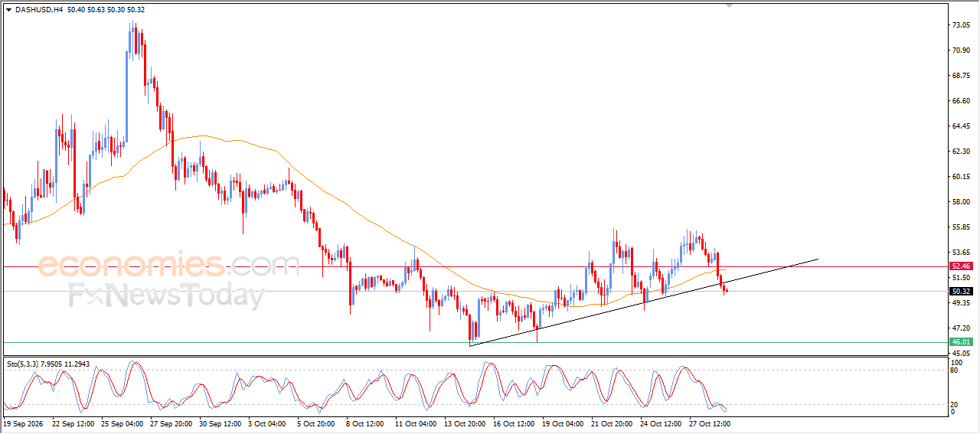The width and height of the screenshot is (980, 434).
Task: Click the 80 level on stochastic scale
Action: (954, 370)
